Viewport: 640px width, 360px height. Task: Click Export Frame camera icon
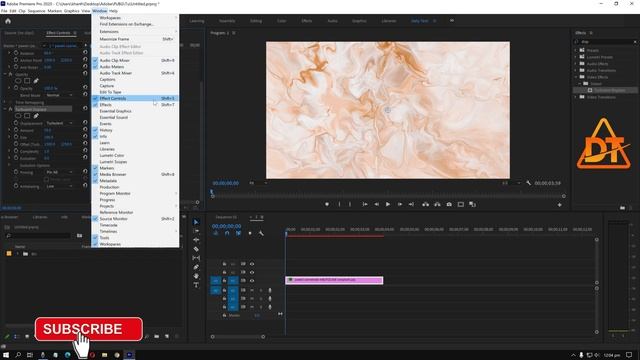tap(449, 204)
